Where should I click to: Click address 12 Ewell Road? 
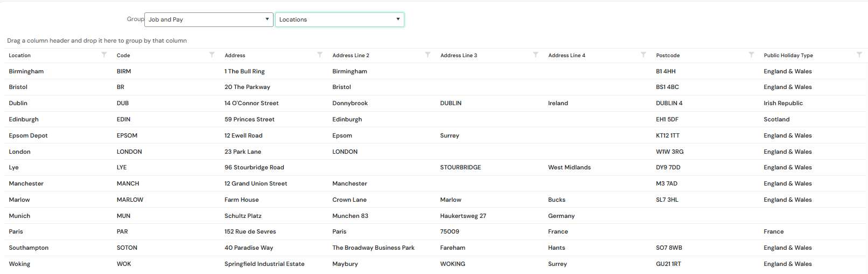243,135
